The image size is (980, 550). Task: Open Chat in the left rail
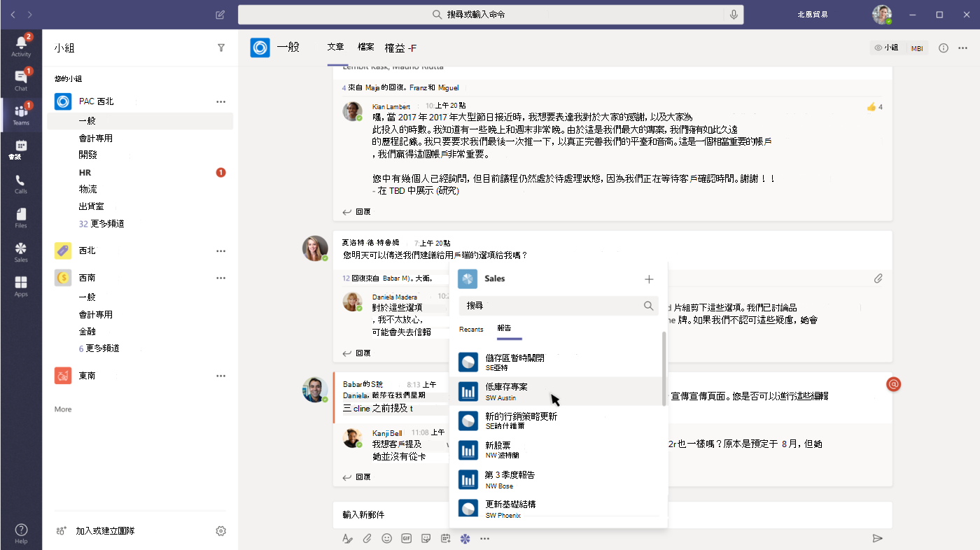pyautogui.click(x=21, y=79)
